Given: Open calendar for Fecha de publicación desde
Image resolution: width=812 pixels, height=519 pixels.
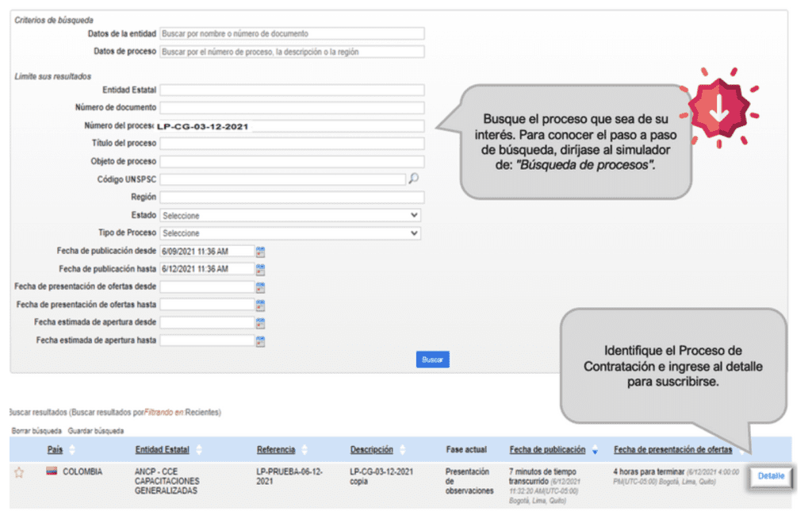Looking at the screenshot, I should pos(260,252).
